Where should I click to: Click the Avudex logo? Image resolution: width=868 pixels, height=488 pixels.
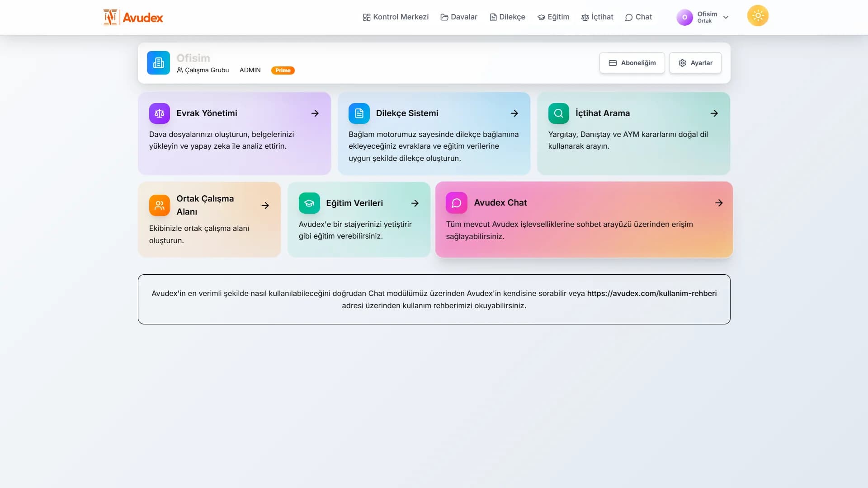[132, 17]
